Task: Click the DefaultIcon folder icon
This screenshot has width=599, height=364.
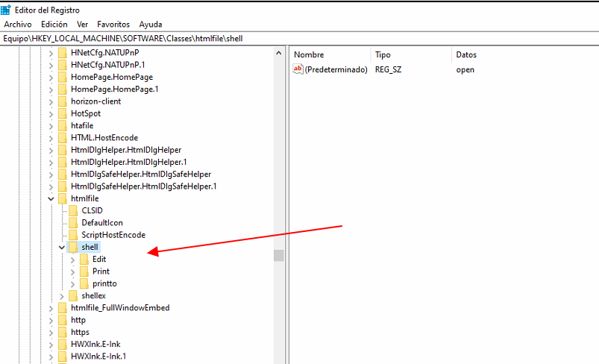Action: click(73, 223)
